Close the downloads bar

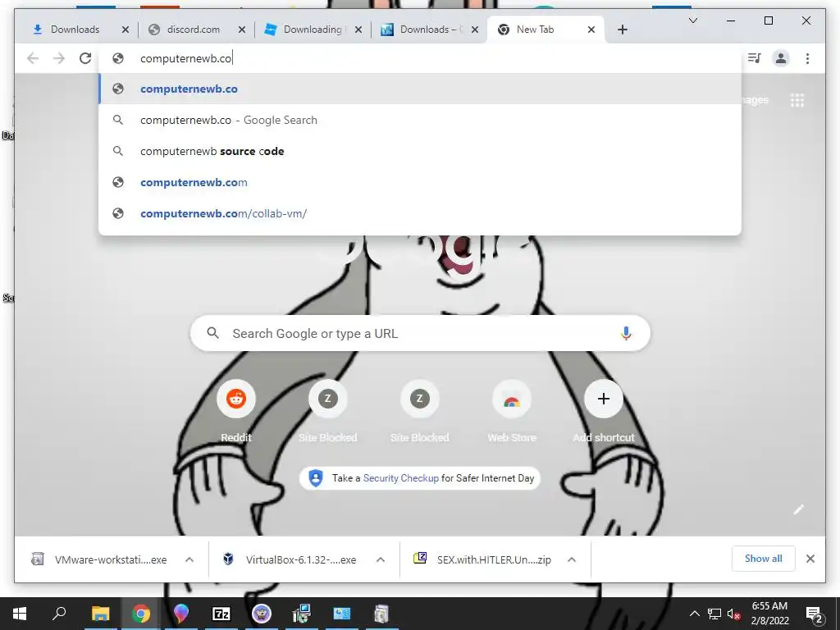click(810, 559)
